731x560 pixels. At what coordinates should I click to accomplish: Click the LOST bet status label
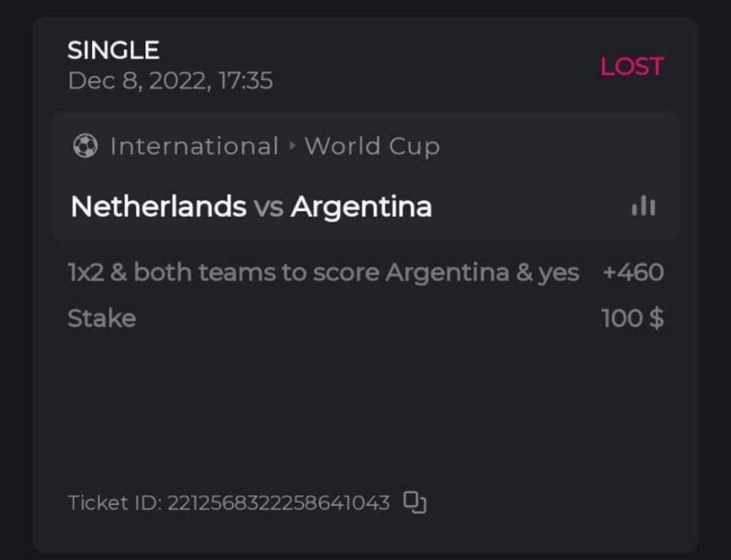pos(632,67)
